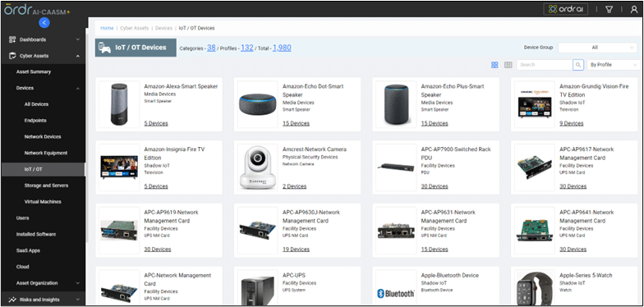Open Cloud in sidebar
Viewport: 644px width, 307px height.
tap(23, 267)
